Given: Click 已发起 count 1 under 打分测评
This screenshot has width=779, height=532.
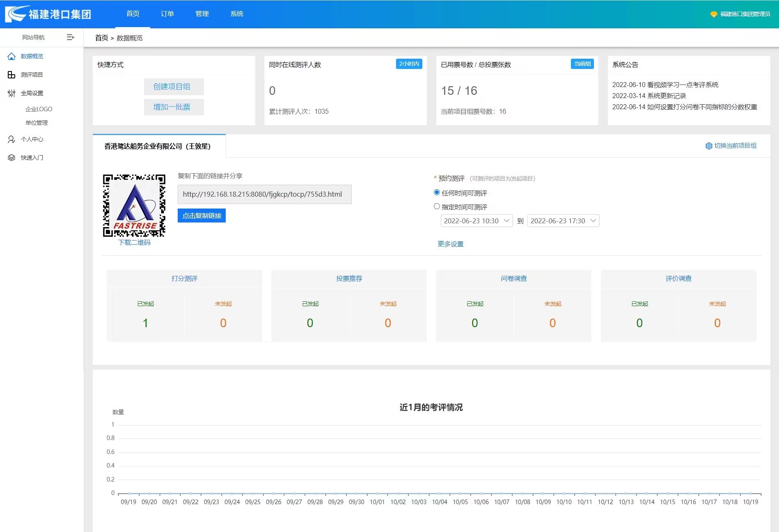Looking at the screenshot, I should tap(145, 323).
